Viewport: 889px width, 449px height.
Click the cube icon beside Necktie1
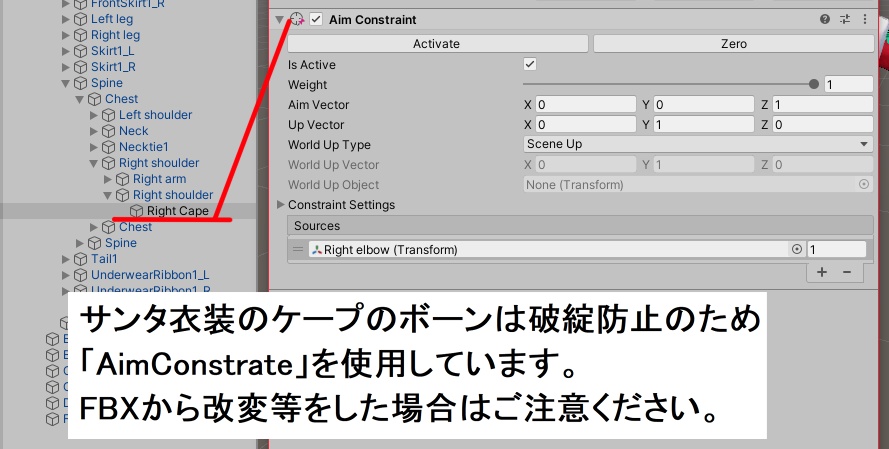pyautogui.click(x=109, y=147)
